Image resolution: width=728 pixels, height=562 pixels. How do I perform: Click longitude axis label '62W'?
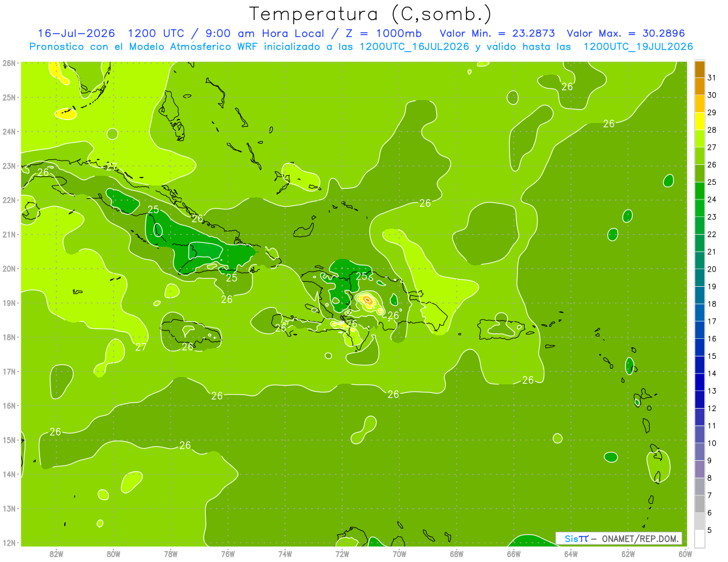[x=628, y=554]
